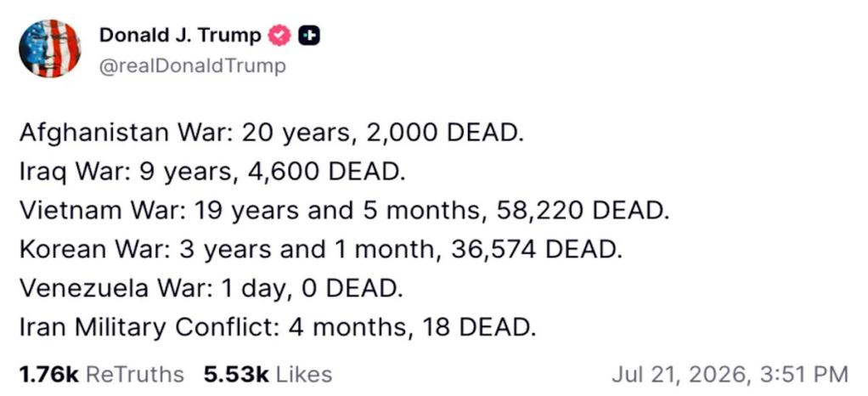Click the Jul 21, 2026 post date

pyautogui.click(x=678, y=375)
